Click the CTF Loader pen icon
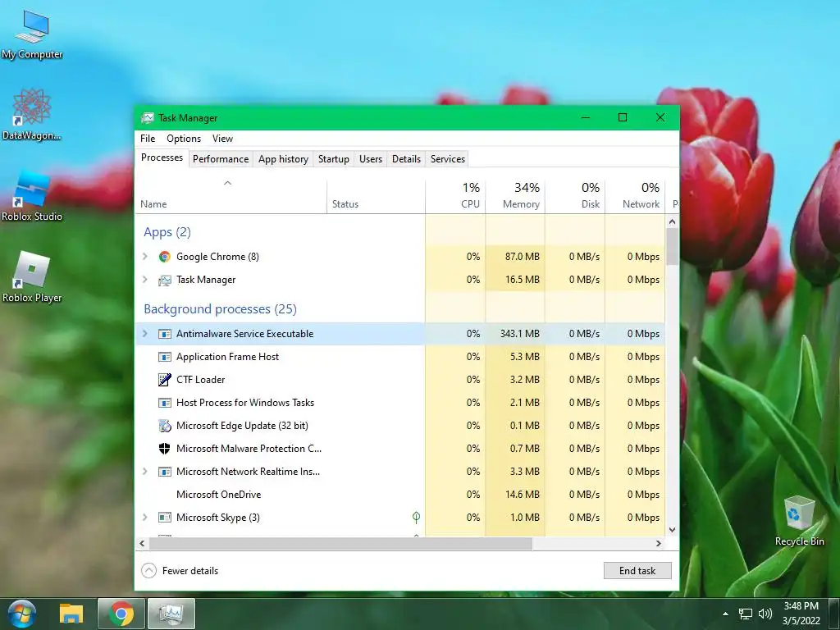The height and width of the screenshot is (630, 840). point(164,380)
